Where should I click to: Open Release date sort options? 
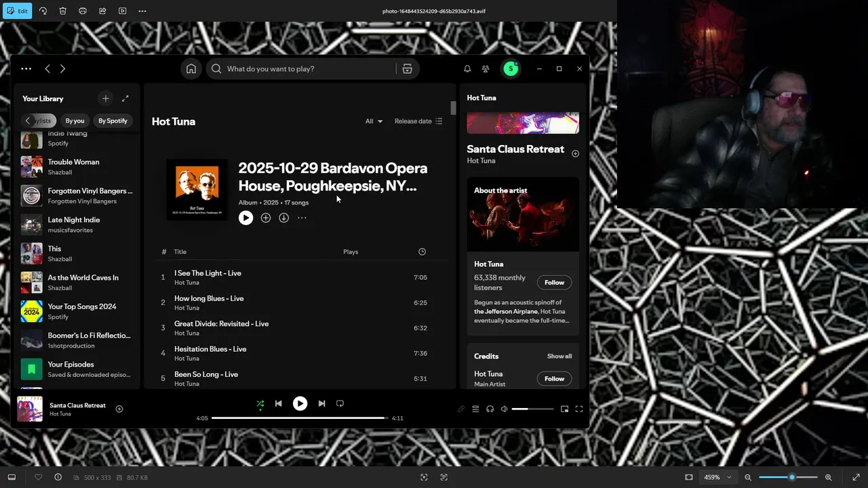[x=418, y=121]
